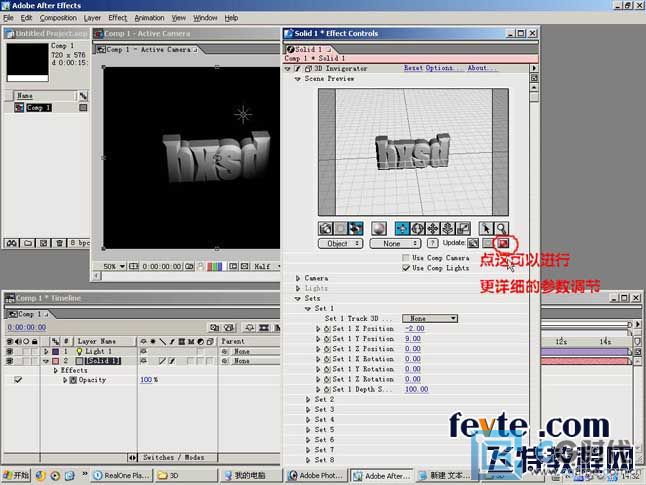Screen dimensions: 646x485
Task: Click the Reset link for 3D Invigorator
Action: 412,68
